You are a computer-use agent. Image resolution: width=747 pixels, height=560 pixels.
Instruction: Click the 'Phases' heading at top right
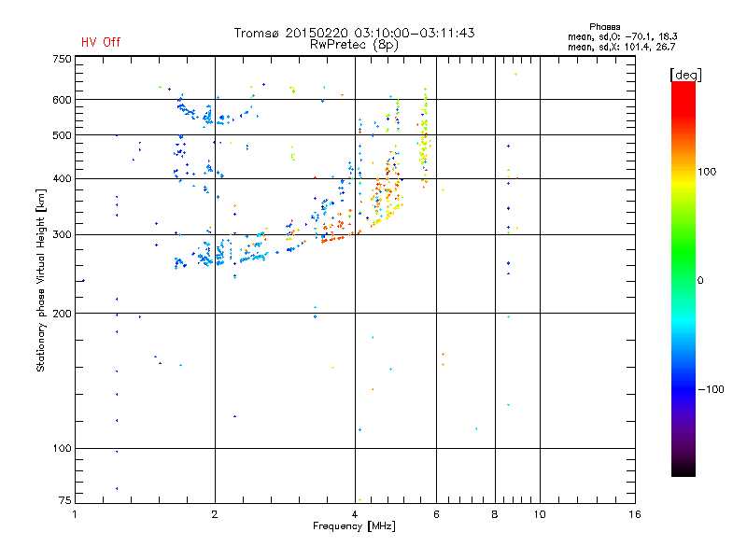604,27
